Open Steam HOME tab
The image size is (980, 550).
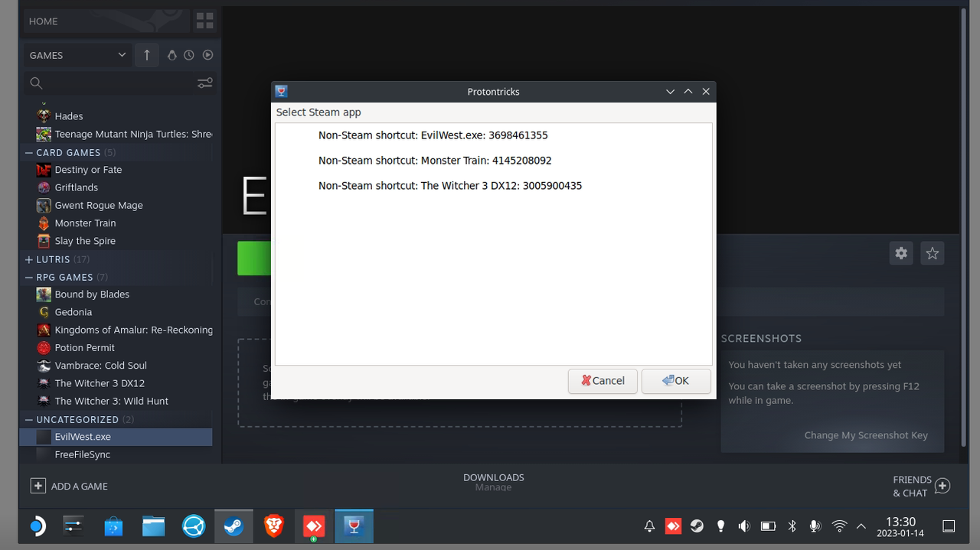tap(44, 21)
